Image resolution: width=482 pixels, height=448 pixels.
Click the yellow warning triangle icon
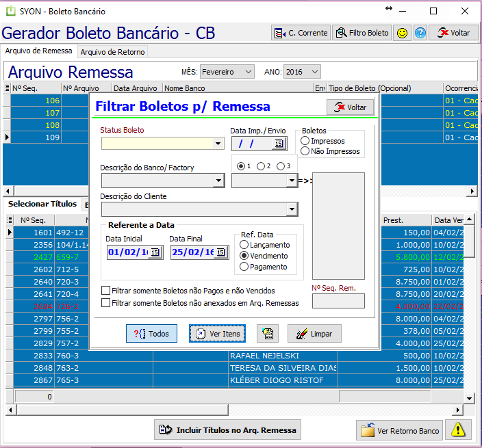(458, 429)
